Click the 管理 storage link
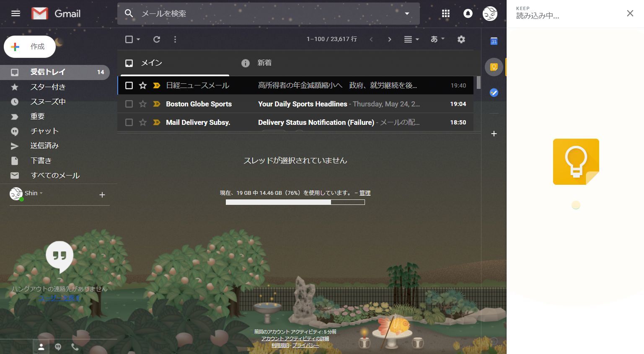Viewport: 644px width, 354px height. click(365, 193)
